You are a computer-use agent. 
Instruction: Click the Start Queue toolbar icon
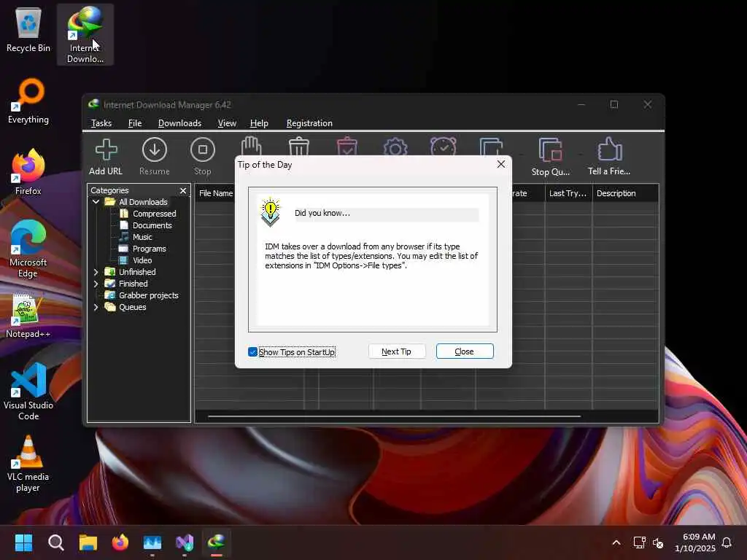click(x=491, y=147)
